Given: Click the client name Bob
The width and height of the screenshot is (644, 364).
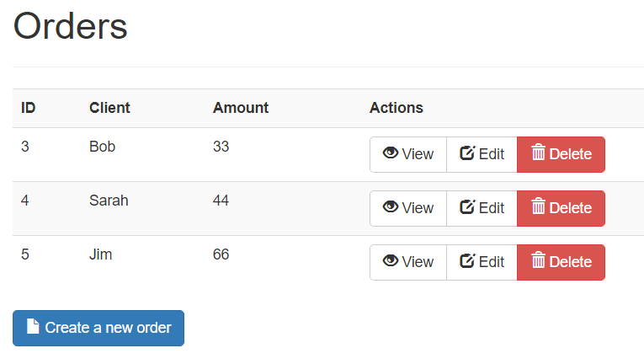Looking at the screenshot, I should [102, 147].
